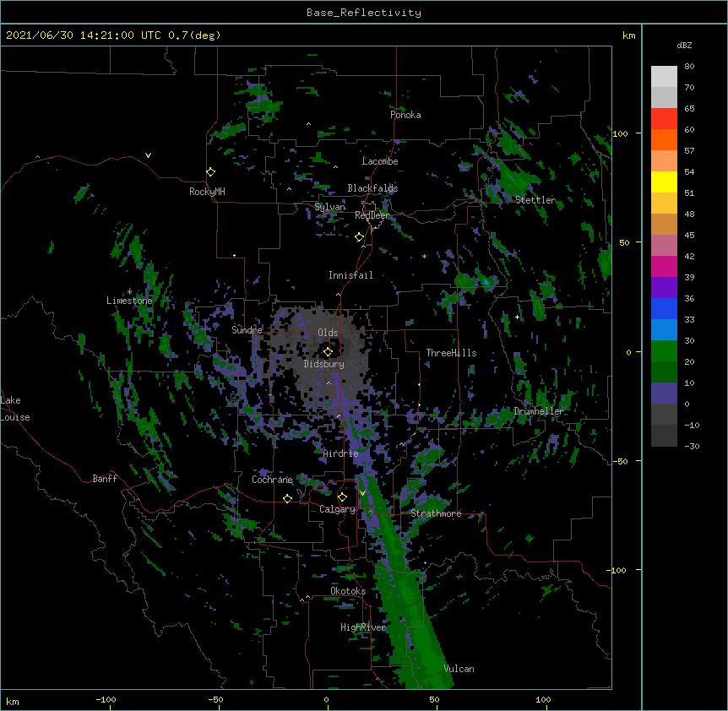
Task: Click the dBZ legend heading
Action: (684, 45)
